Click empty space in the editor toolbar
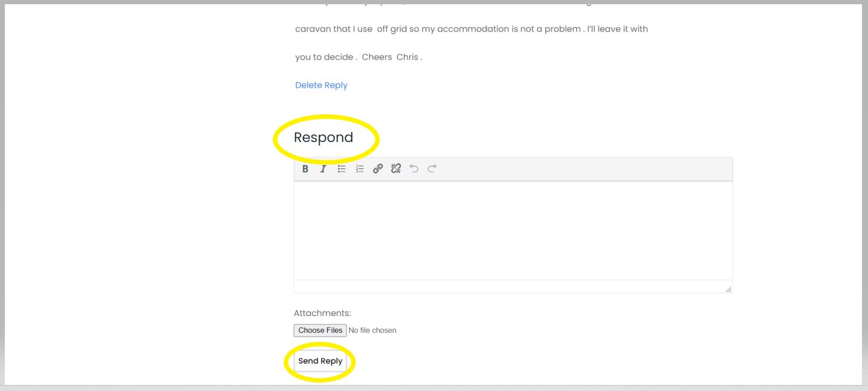 [x=580, y=169]
